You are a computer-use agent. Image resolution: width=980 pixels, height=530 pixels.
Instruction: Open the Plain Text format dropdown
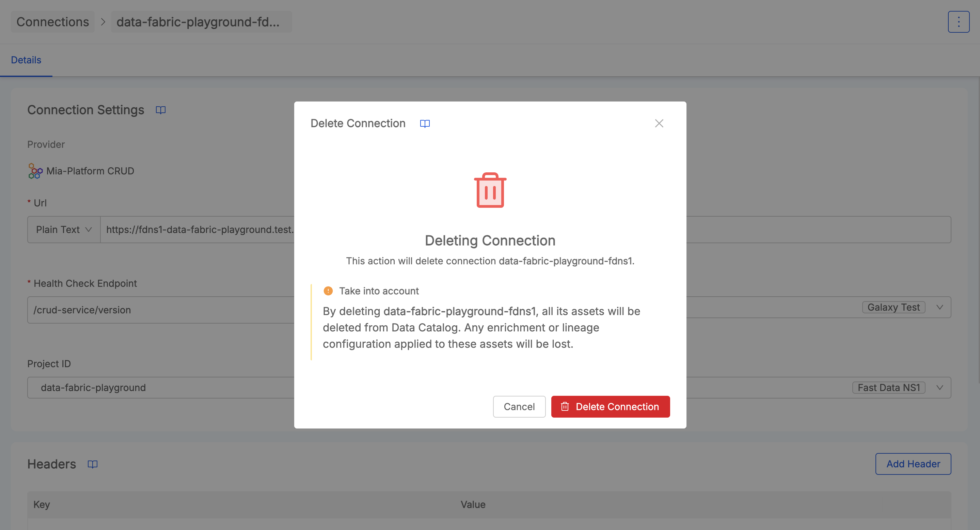(x=63, y=230)
